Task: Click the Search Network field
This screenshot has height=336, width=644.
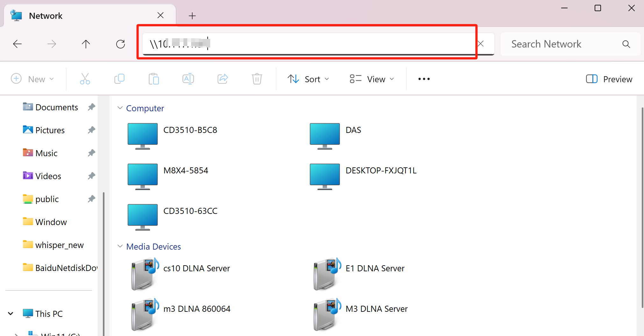Action: coord(564,44)
